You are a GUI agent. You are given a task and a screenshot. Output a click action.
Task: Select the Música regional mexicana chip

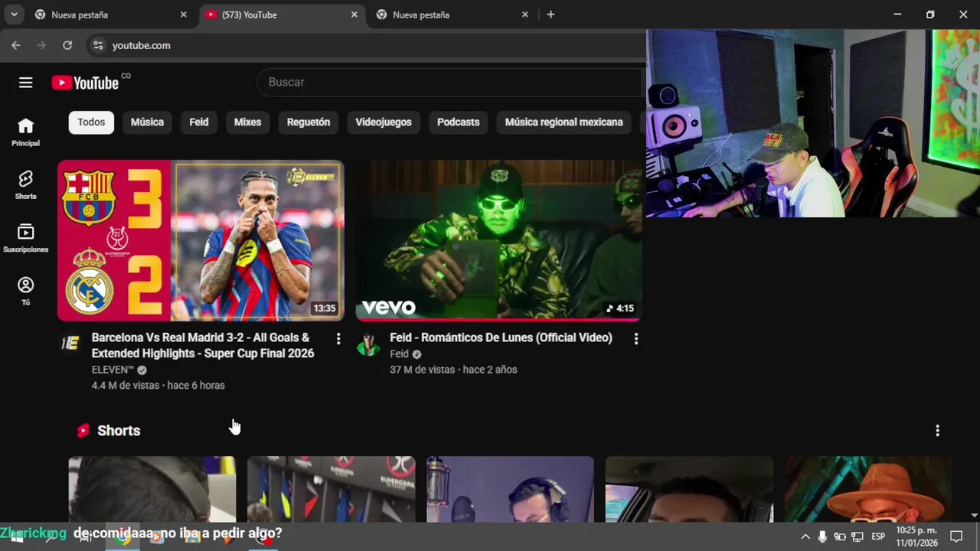click(x=563, y=122)
